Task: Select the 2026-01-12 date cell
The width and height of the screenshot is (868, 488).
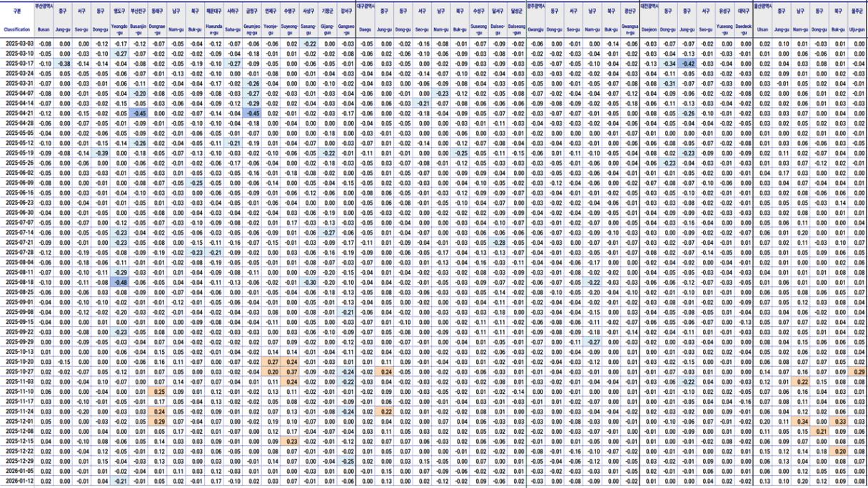Action: [x=17, y=481]
